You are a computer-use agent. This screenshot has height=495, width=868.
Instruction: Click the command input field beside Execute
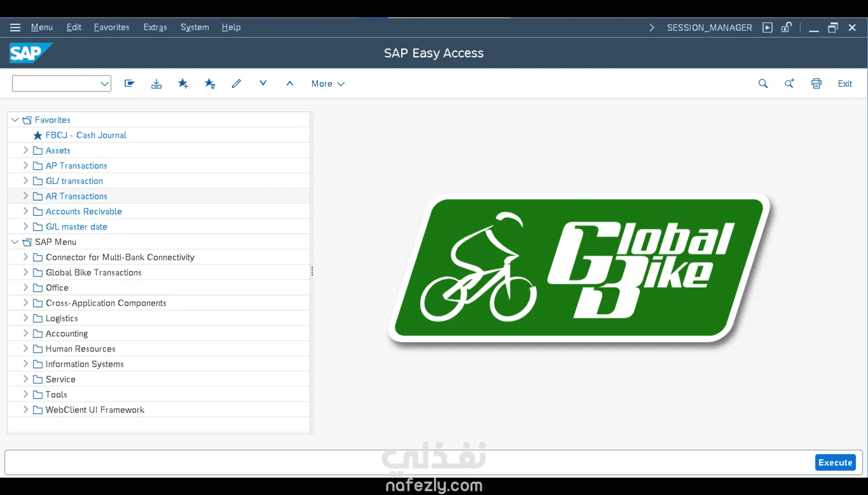tap(409, 462)
